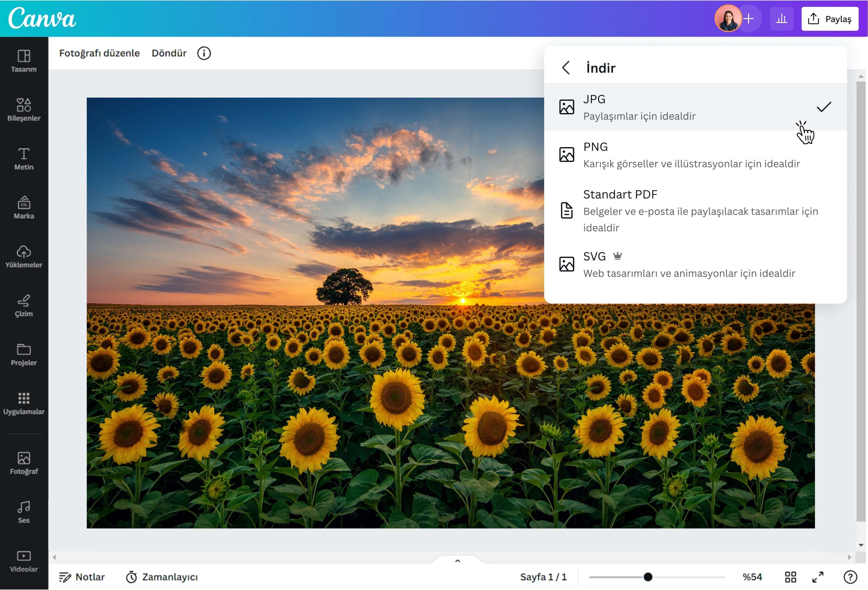Start the Zamanlayıcı timer
This screenshot has width=868, height=590.
click(x=162, y=577)
